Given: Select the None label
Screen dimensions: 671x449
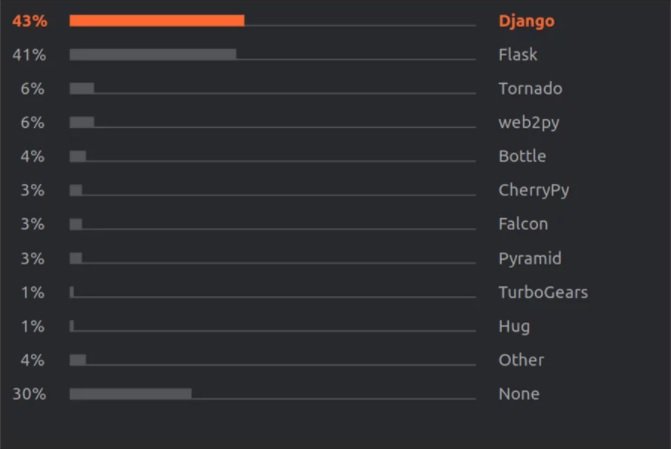Looking at the screenshot, I should (519, 394).
